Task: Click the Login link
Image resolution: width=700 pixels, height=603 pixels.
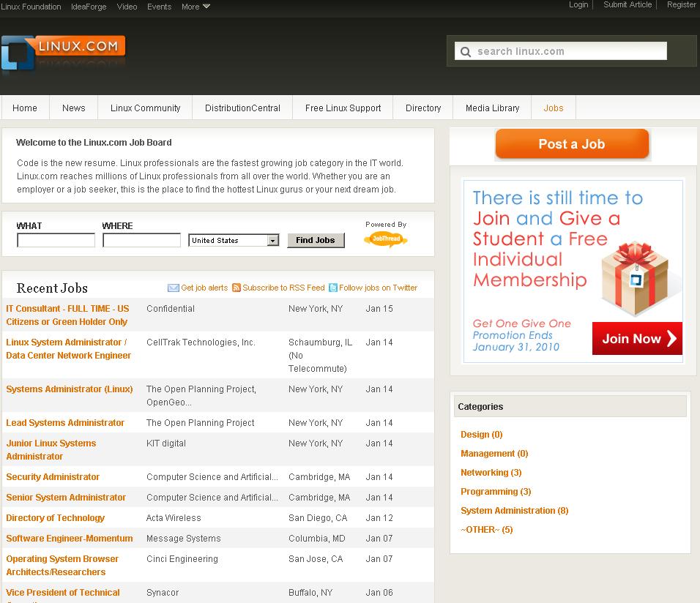Action: point(578,4)
